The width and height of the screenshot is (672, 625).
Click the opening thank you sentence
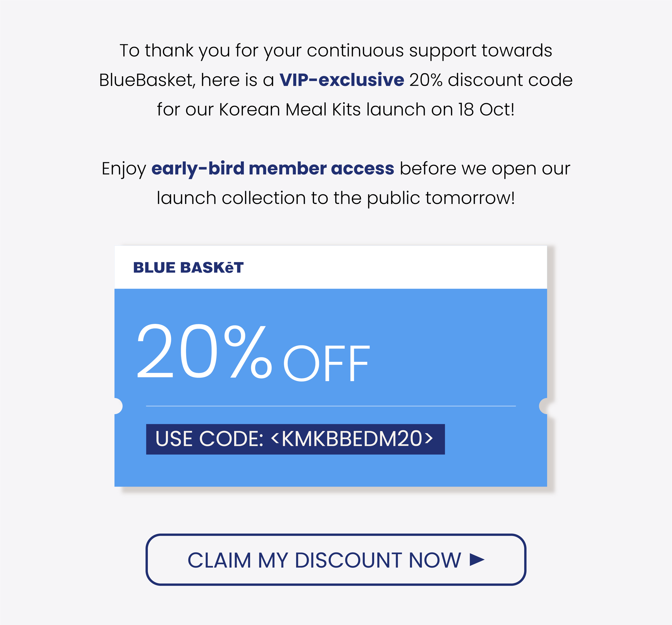tap(336, 51)
